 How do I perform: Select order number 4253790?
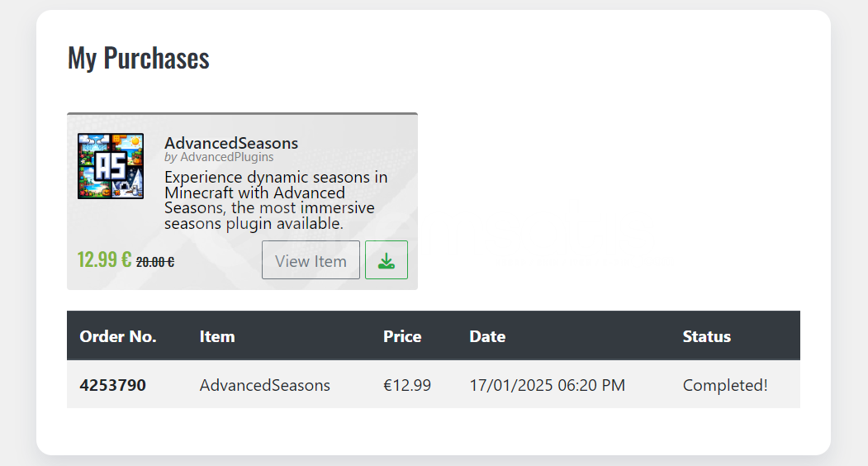[x=112, y=385]
